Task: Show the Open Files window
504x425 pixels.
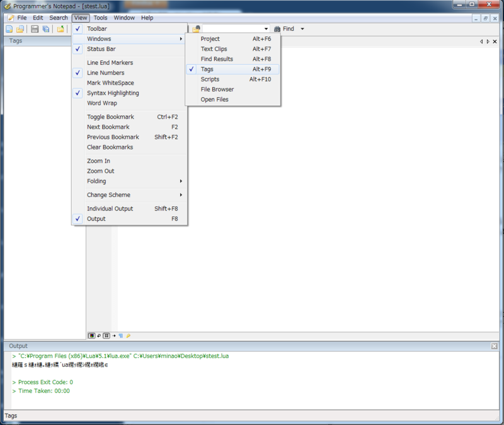Action: coord(232,100)
